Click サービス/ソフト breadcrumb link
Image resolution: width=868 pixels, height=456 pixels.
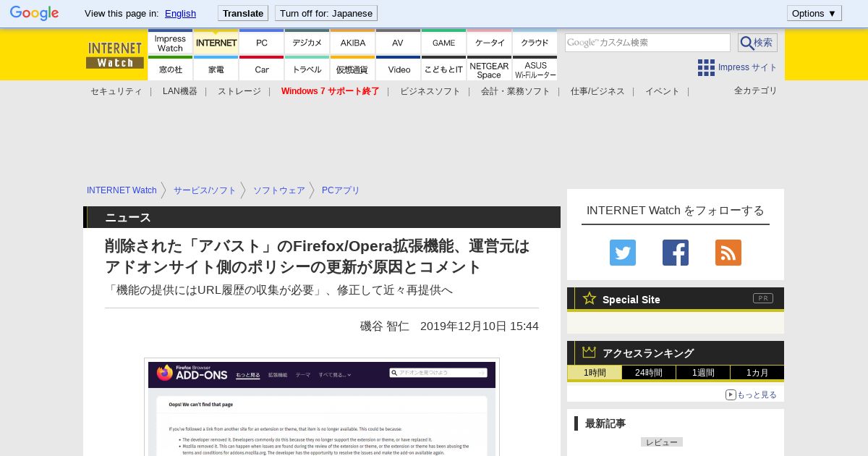coord(205,190)
